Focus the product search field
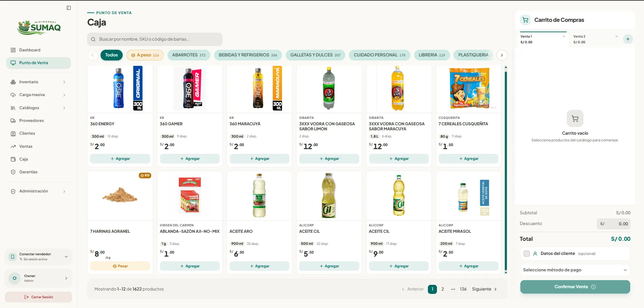This screenshot has height=308, width=644. [x=155, y=39]
